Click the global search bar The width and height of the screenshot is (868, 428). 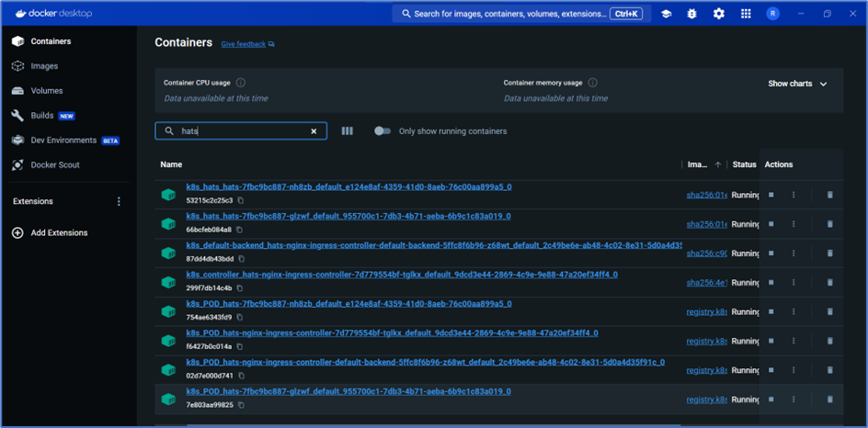click(521, 14)
